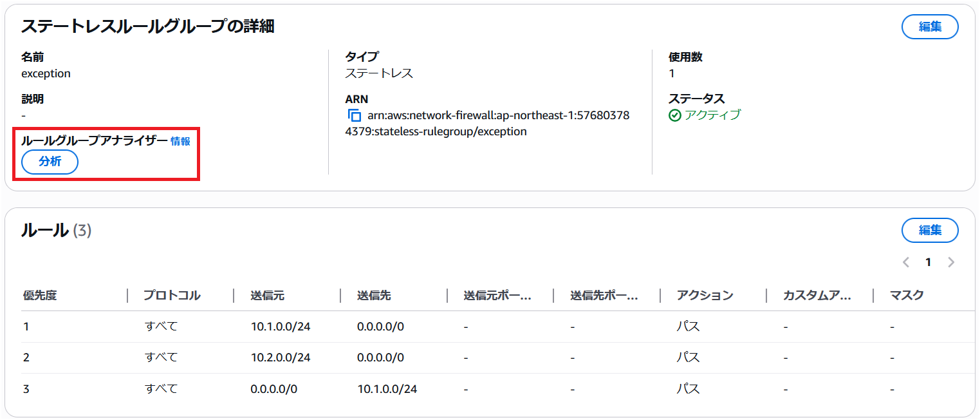Click the previous page arrow in rules pagination
The image size is (980, 420).
point(907,262)
